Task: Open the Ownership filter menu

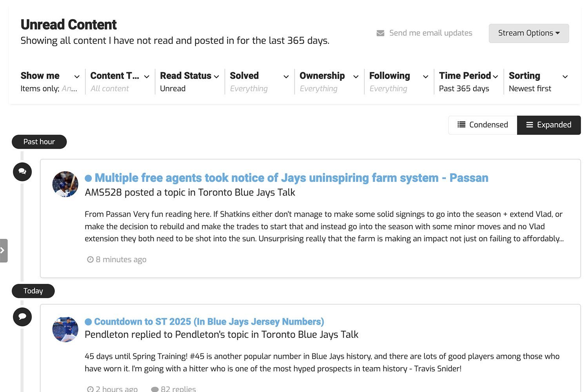Action: pos(328,82)
